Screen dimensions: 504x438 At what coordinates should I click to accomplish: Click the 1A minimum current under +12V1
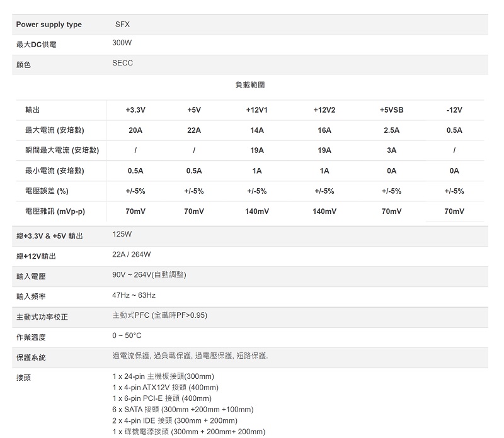257,171
